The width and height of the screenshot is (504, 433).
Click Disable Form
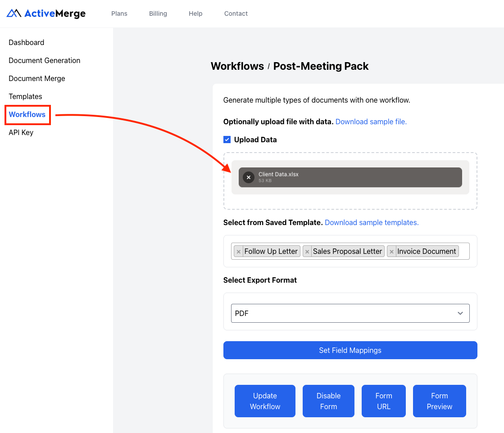[x=328, y=401]
